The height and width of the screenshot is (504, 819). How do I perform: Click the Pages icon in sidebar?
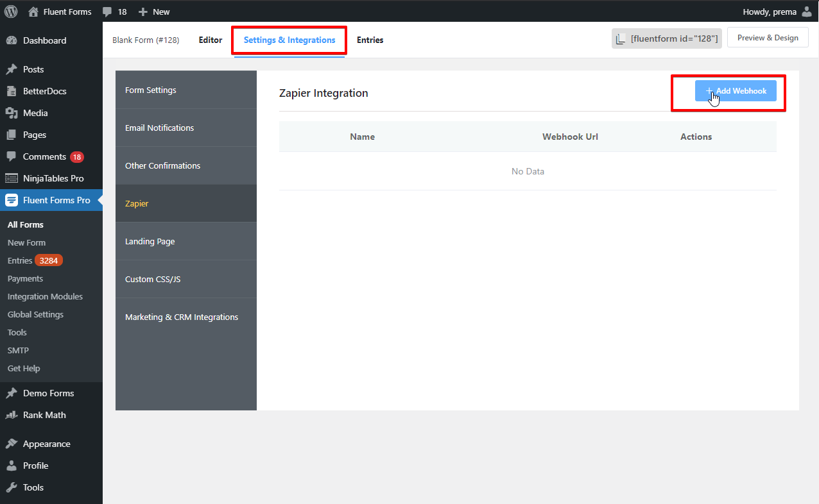point(12,135)
